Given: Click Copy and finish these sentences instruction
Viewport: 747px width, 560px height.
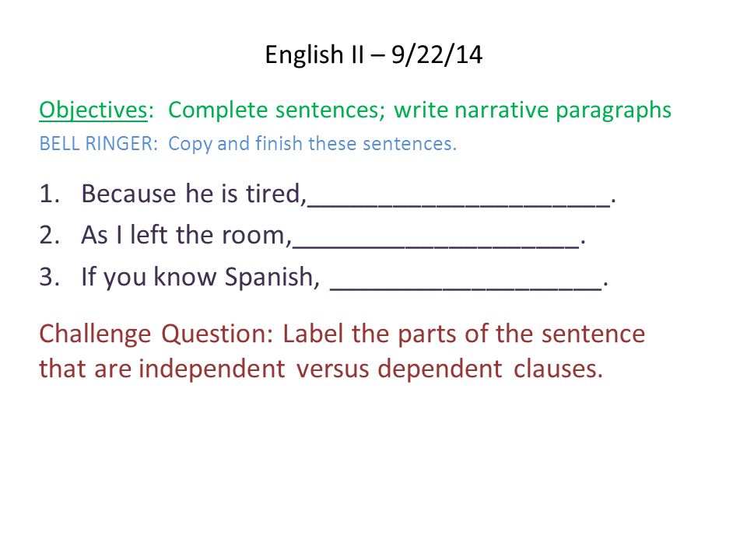Looking at the screenshot, I should (313, 144).
